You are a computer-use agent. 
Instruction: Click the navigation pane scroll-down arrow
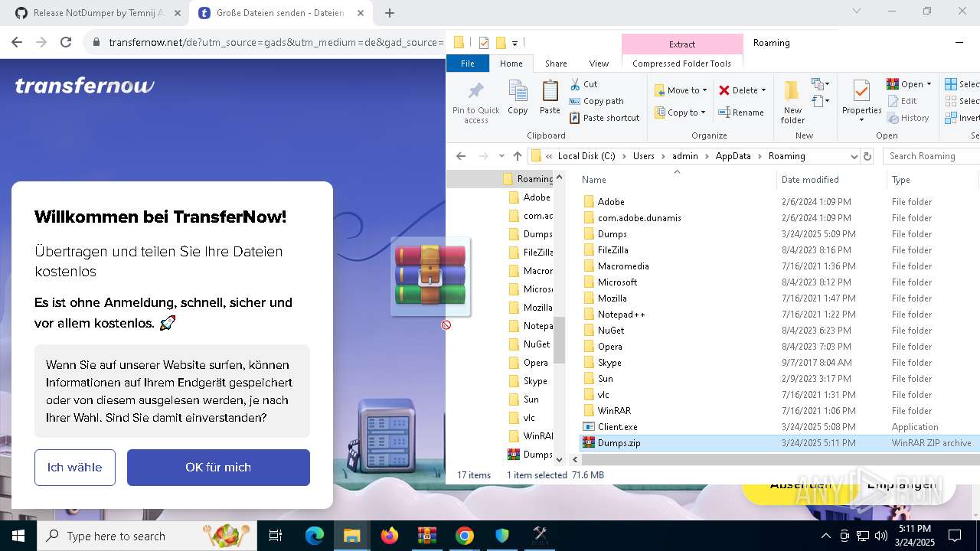559,459
